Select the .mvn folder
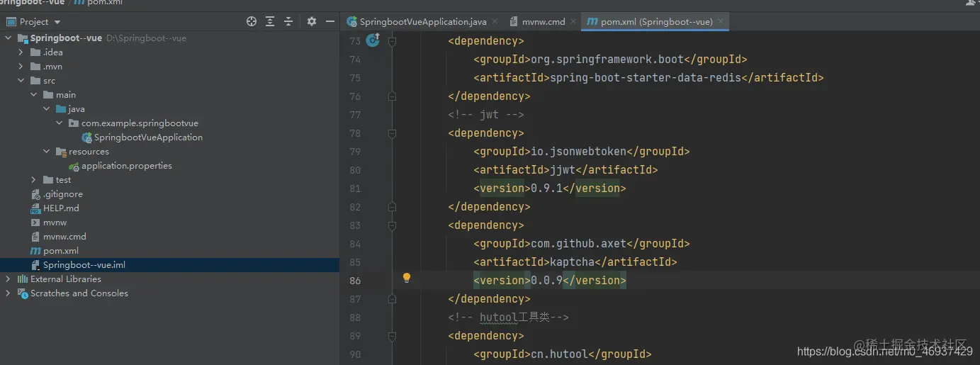The height and width of the screenshot is (365, 980). click(x=52, y=67)
